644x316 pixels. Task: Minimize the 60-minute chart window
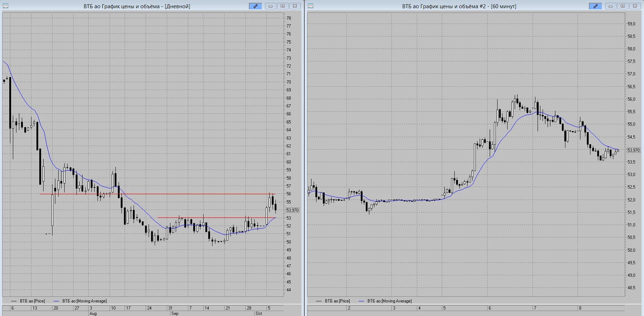click(x=610, y=6)
